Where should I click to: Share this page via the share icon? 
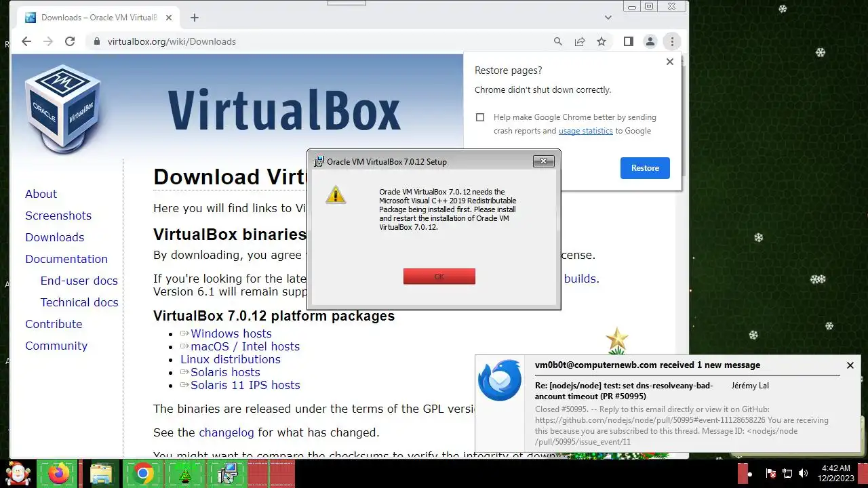[580, 41]
